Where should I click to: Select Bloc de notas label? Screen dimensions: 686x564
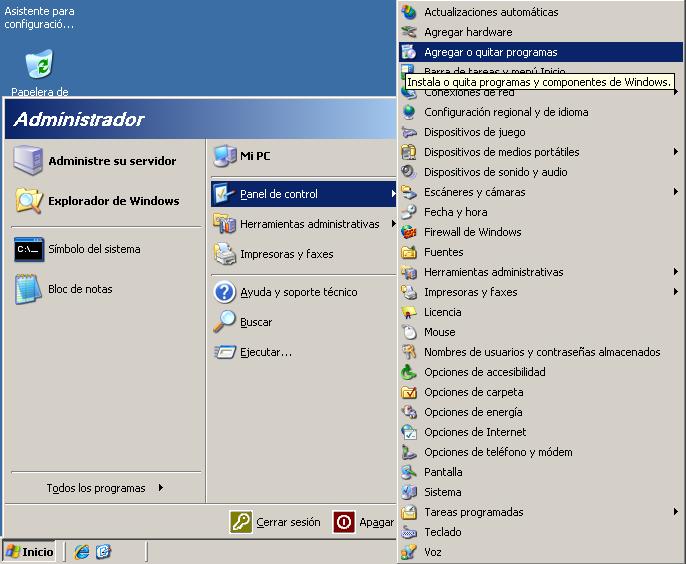click(x=80, y=289)
